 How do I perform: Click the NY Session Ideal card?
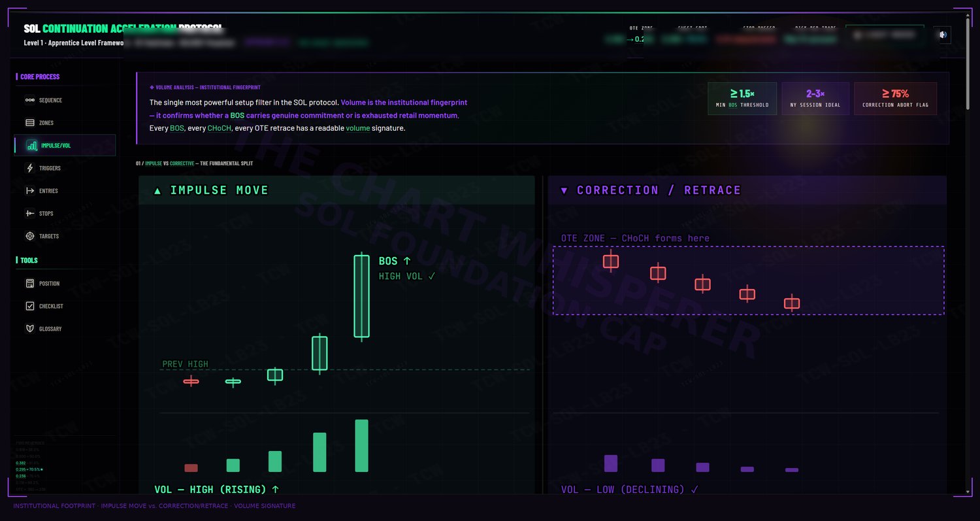tap(815, 99)
